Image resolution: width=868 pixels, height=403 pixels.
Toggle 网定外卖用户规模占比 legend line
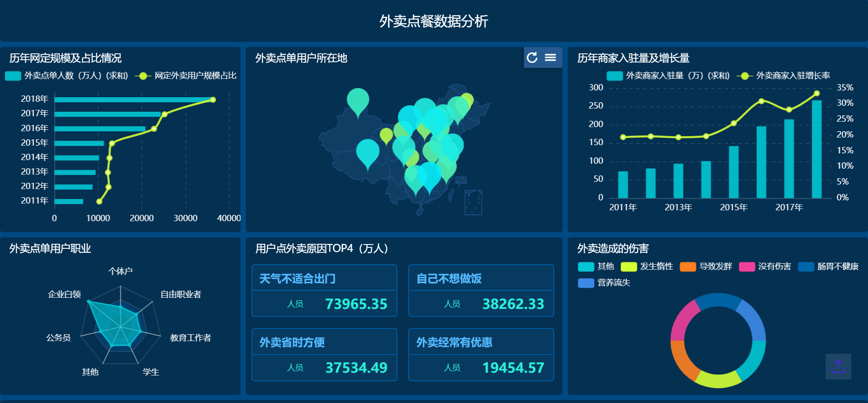click(186, 76)
